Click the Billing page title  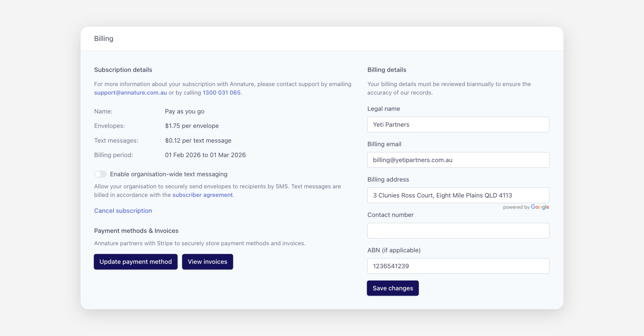tap(104, 39)
